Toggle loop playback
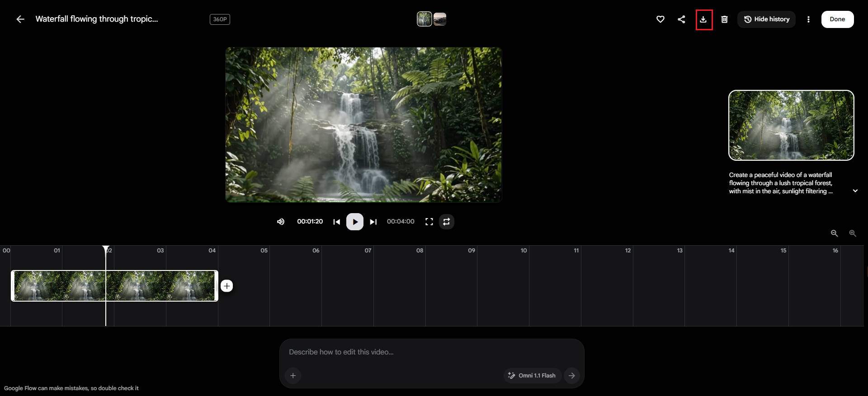Screen dimensions: 868x396 coord(446,222)
